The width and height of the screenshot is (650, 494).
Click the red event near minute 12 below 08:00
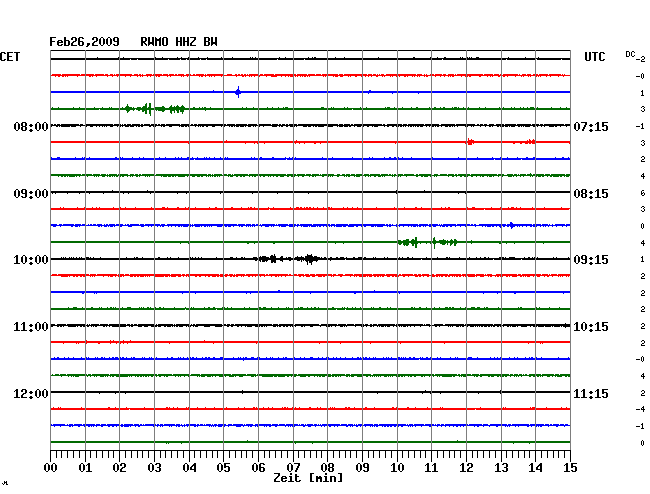[471, 142]
